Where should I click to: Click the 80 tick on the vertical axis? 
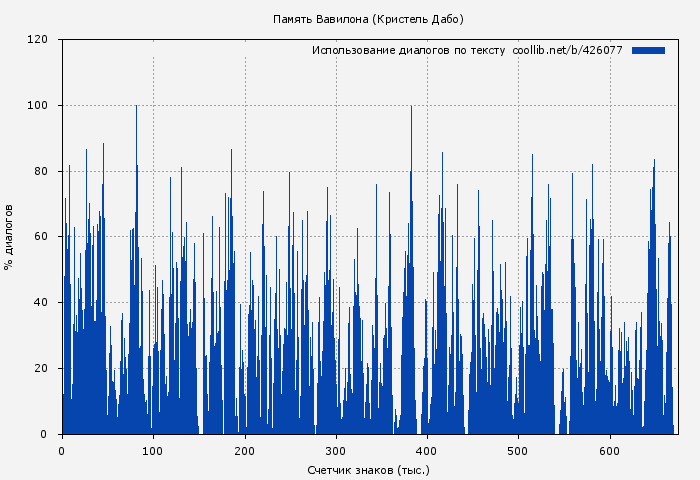click(41, 171)
